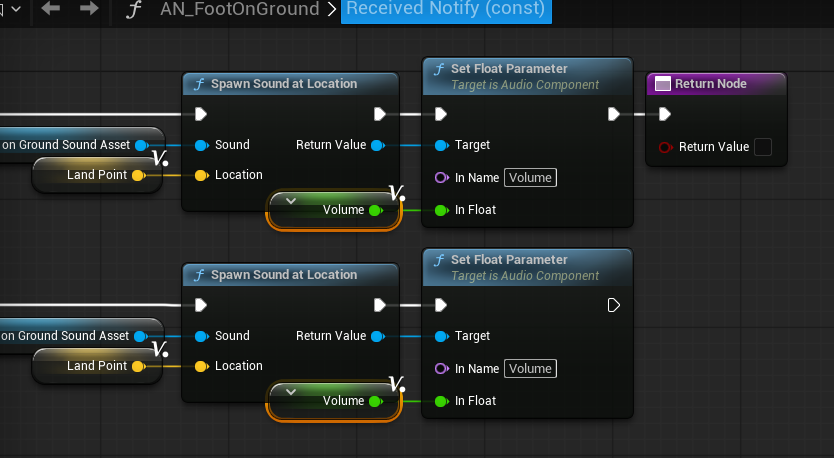Select the upper Spawn Sound at Location title

pos(284,84)
